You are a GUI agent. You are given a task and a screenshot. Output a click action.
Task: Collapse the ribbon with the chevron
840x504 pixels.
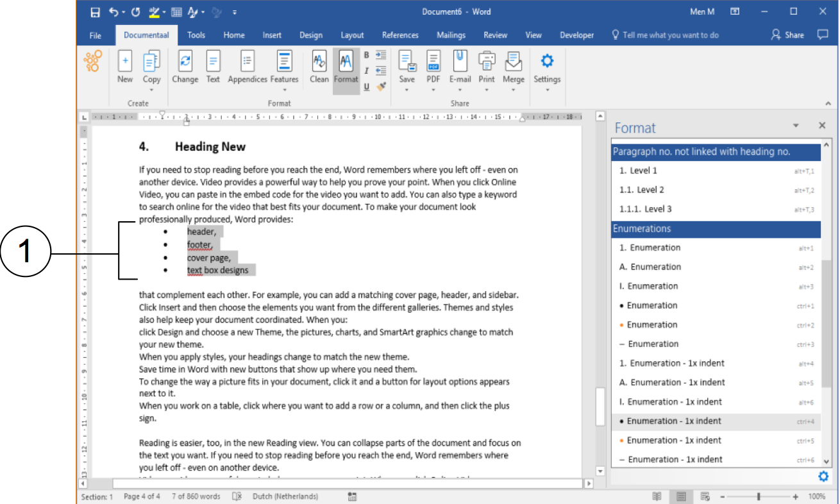pos(828,103)
